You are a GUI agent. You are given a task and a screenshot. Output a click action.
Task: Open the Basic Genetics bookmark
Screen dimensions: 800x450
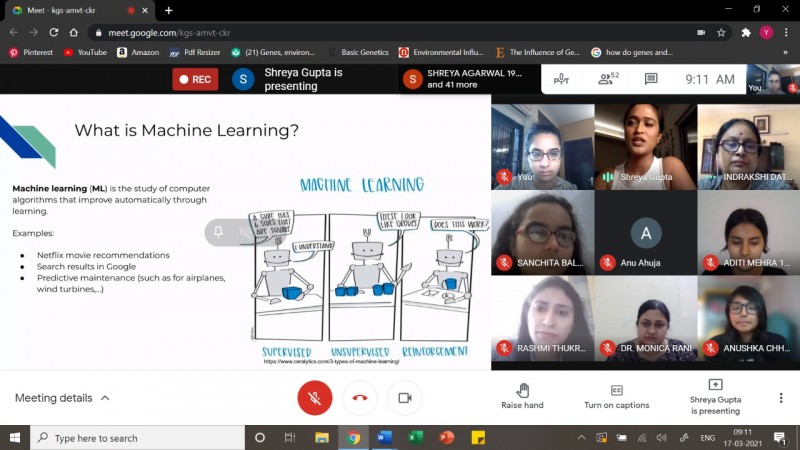point(358,52)
